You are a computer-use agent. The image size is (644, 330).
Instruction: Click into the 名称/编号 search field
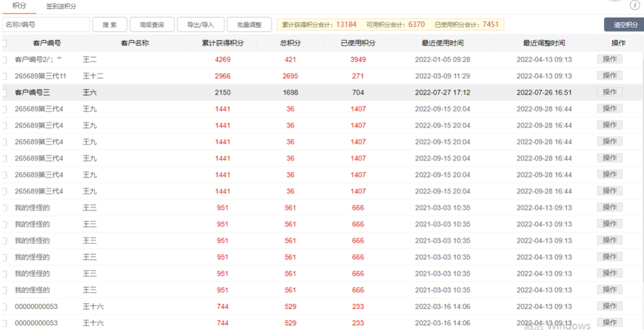tap(46, 24)
